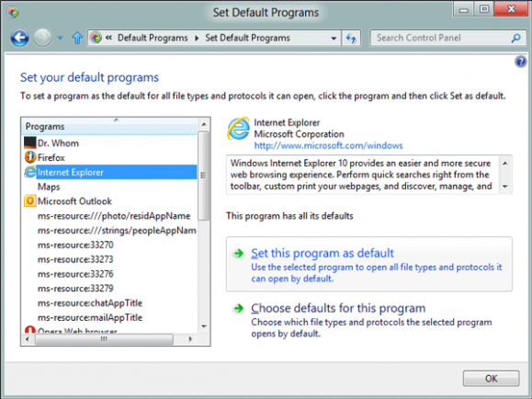Click the search magnifier icon
This screenshot has height=399, width=532.
click(516, 38)
